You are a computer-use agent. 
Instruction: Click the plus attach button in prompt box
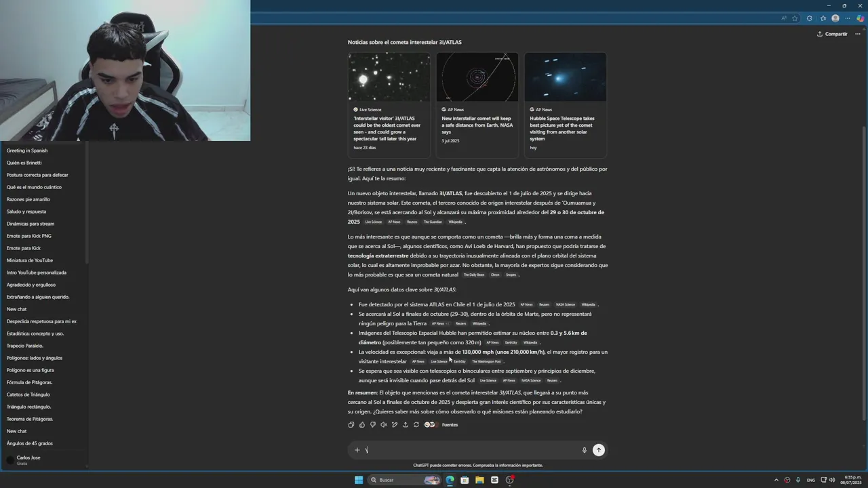[x=357, y=450]
